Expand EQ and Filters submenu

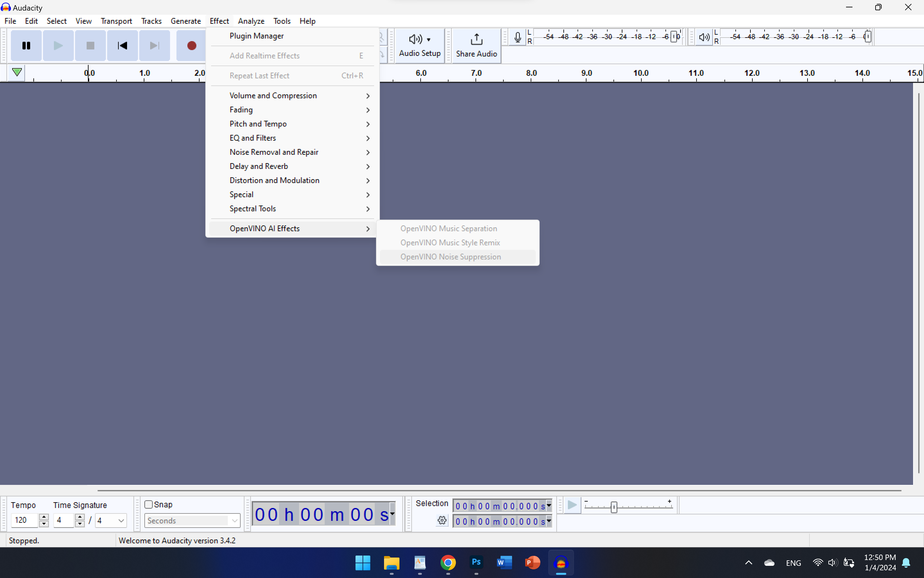coord(293,138)
